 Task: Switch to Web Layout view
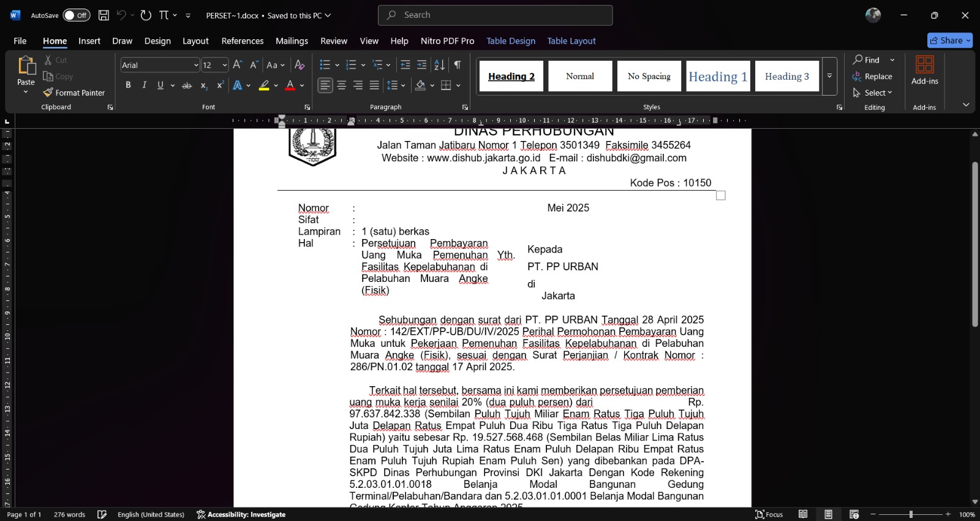854,514
